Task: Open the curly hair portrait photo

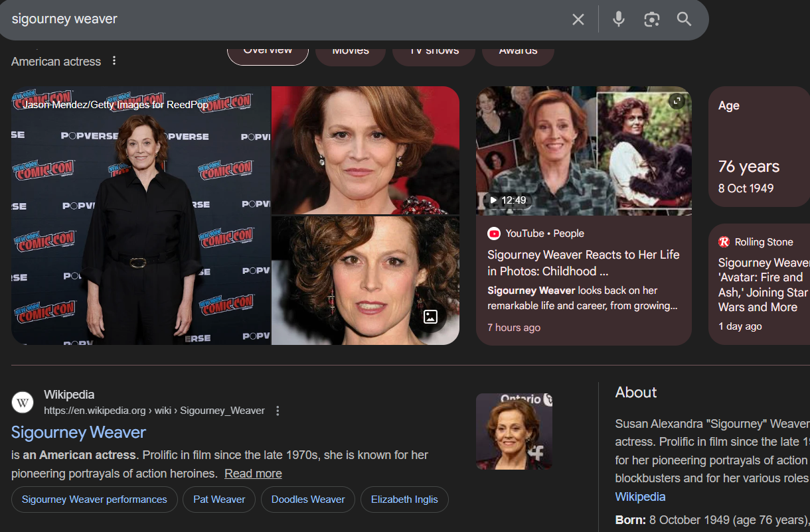Action: tap(365, 281)
